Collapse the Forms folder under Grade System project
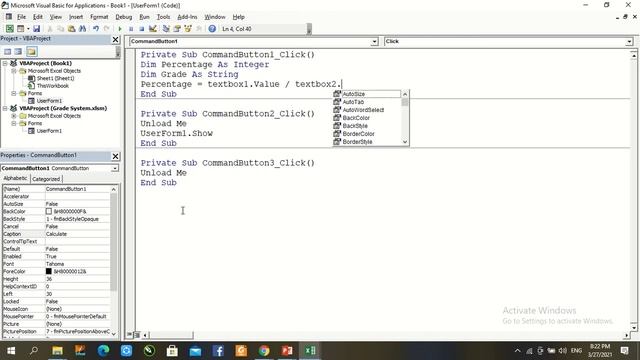The height and width of the screenshot is (360, 640). (13, 123)
